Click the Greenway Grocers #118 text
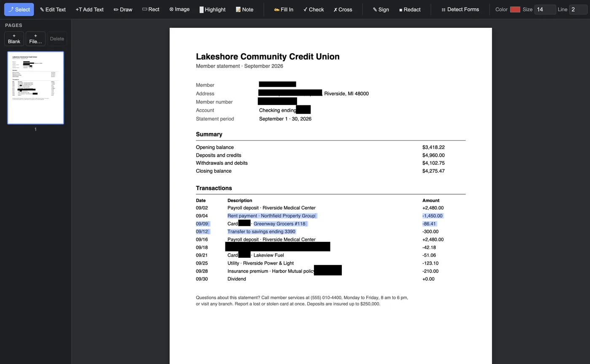Viewport: 590px width, 364px height. coord(279,224)
